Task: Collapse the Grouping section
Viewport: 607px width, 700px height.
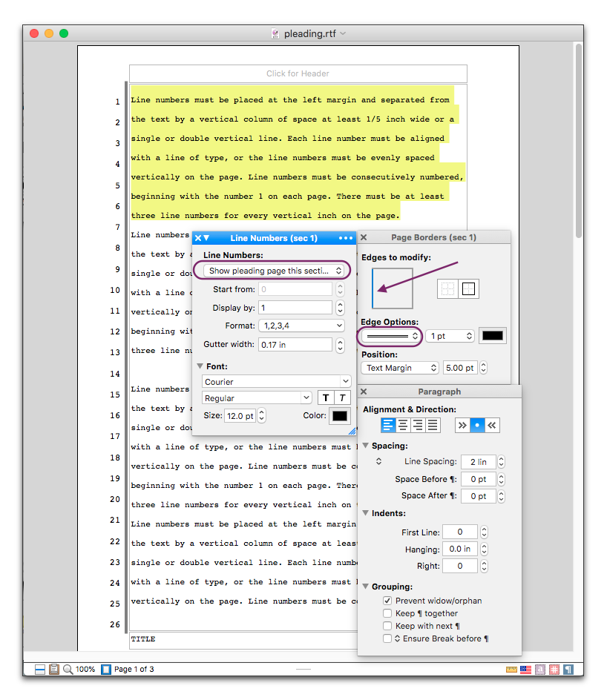Action: pos(366,586)
